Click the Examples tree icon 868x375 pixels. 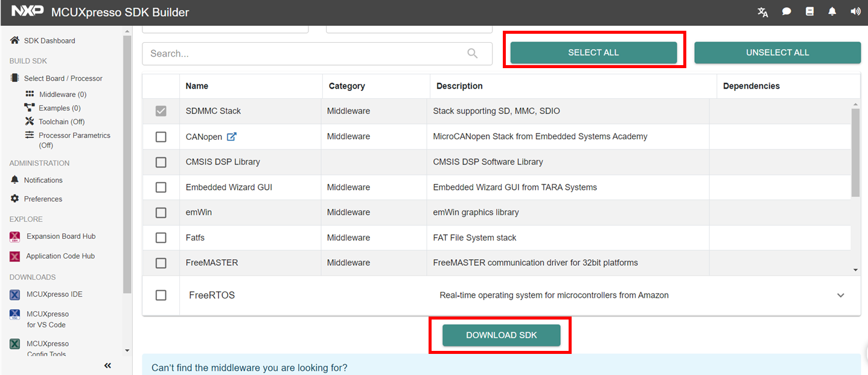pyautogui.click(x=29, y=107)
